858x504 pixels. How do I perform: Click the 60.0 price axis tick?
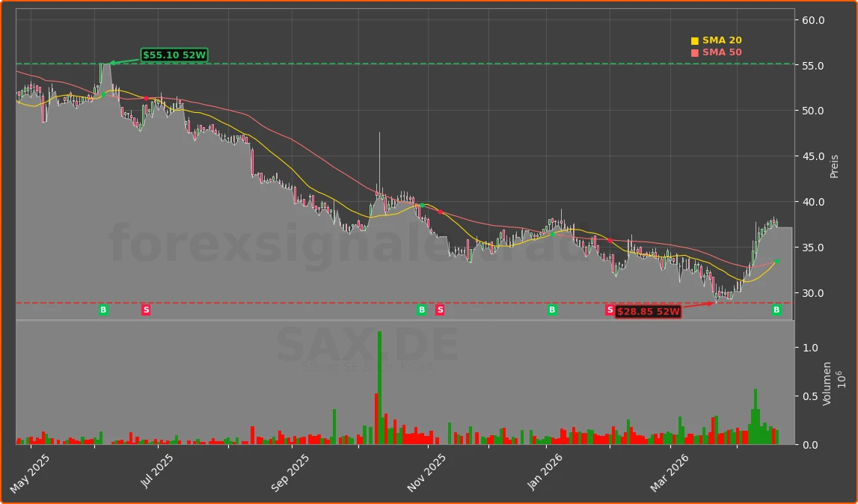(x=813, y=20)
